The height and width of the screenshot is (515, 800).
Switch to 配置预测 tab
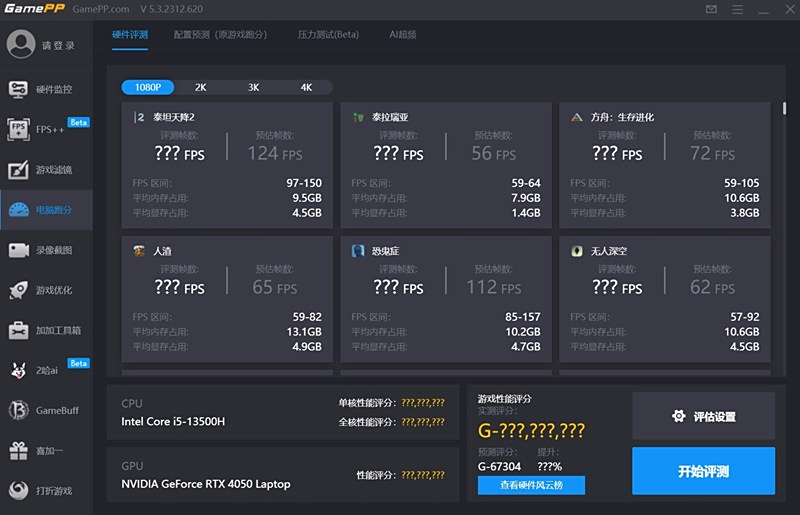[x=220, y=34]
